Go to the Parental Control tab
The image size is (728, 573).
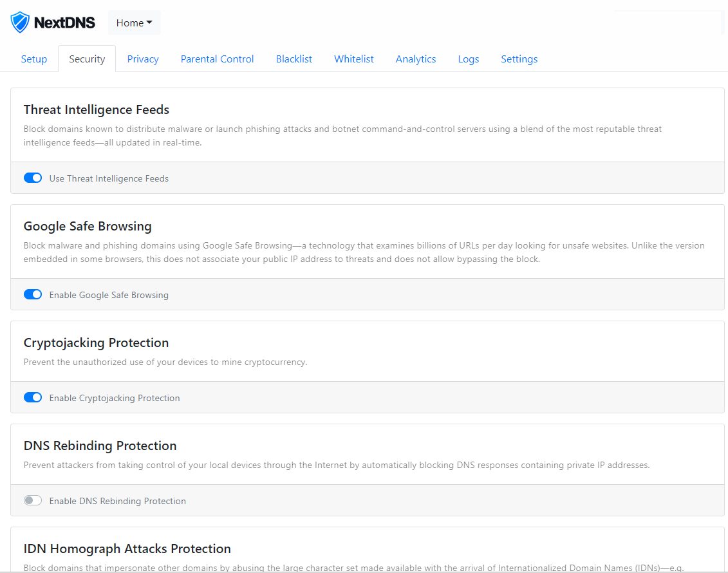coord(217,59)
